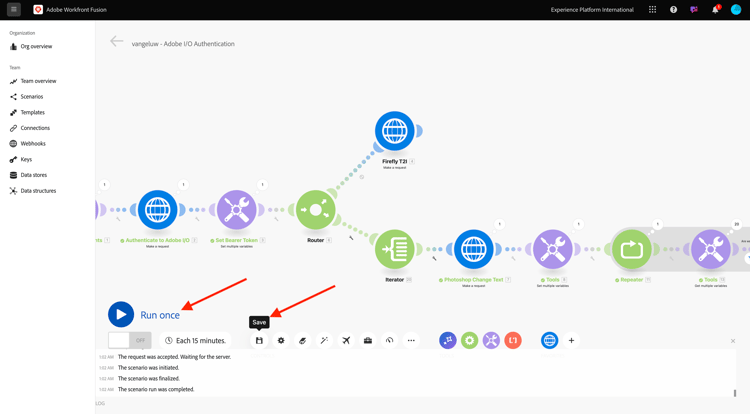Open the Iterator module
The image size is (750, 414).
[395, 249]
